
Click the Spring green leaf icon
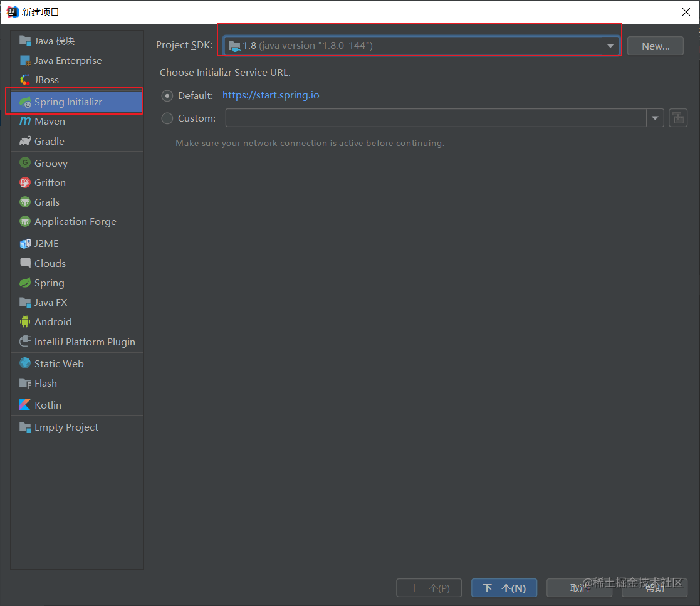tap(25, 283)
